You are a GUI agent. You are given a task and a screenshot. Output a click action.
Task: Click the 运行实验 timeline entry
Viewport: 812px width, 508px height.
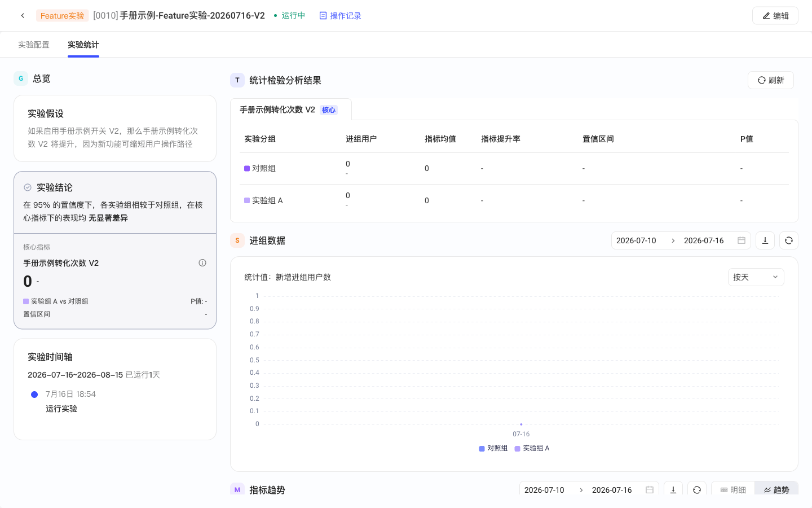61,409
